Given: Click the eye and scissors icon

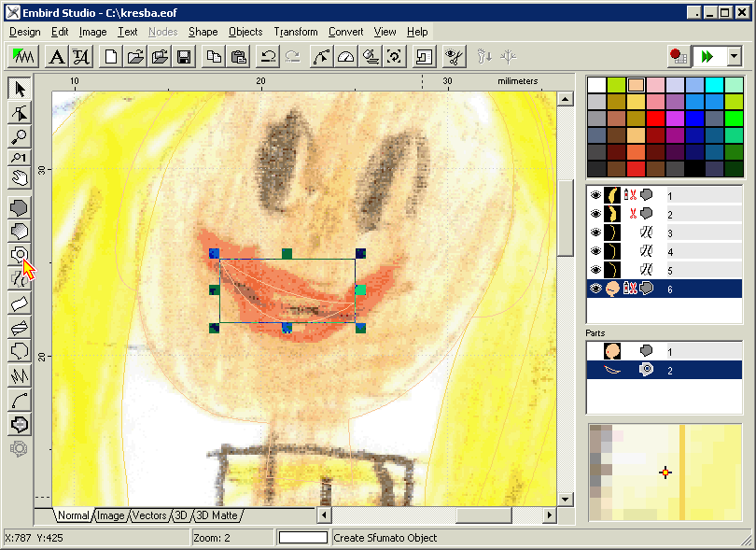Looking at the screenshot, I should point(454,57).
